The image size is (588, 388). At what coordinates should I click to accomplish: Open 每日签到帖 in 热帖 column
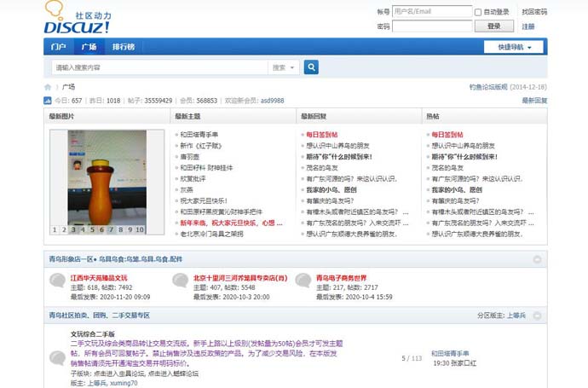coord(447,135)
